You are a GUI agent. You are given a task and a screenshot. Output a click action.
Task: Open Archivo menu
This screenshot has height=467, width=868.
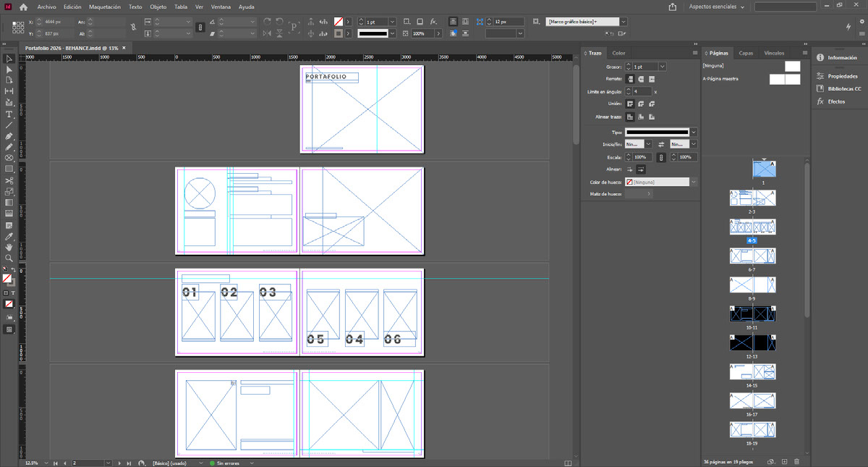tap(47, 7)
